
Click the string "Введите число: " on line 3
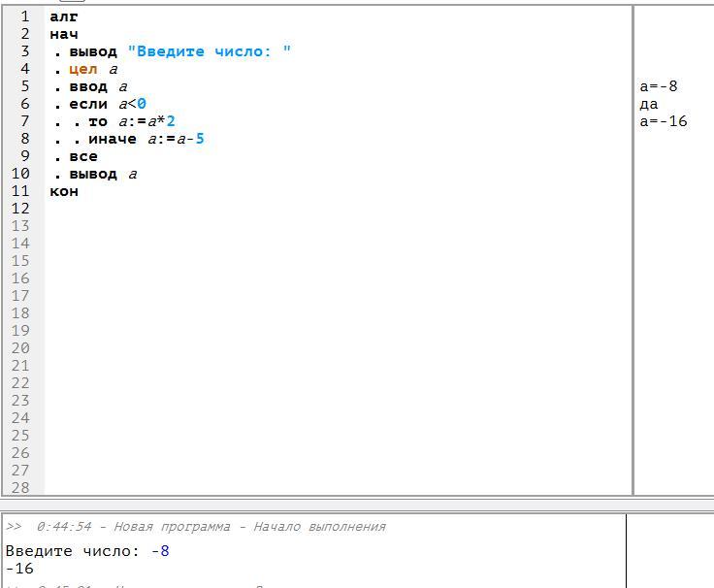click(209, 51)
